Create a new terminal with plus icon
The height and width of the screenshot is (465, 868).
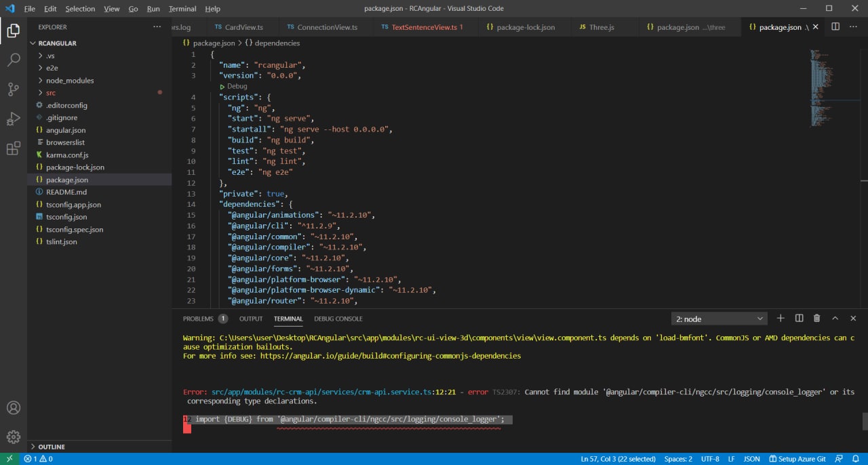click(781, 319)
